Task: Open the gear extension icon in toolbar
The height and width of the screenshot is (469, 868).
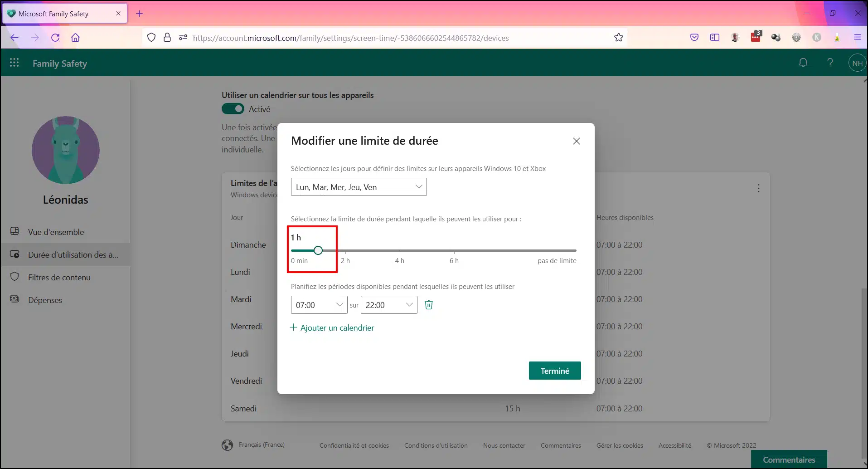Action: point(796,38)
